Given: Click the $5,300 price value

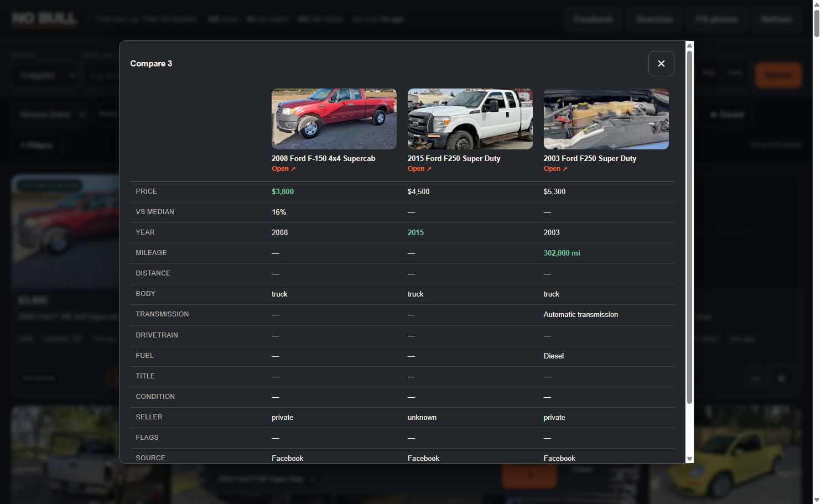Looking at the screenshot, I should (555, 191).
